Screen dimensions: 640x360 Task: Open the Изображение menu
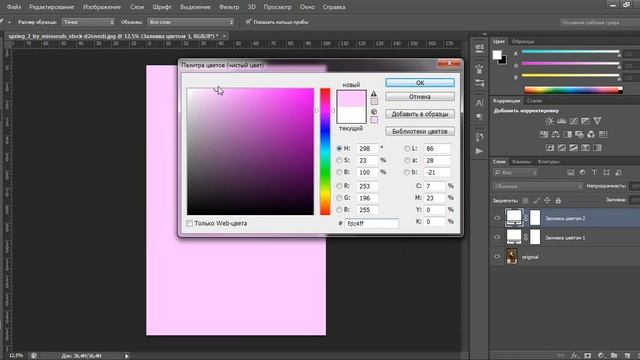(x=102, y=7)
